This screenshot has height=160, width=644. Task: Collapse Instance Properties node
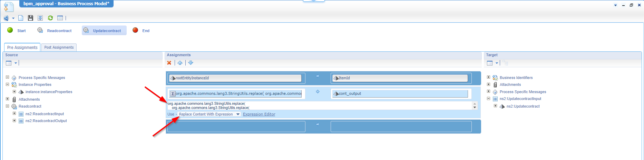7,84
